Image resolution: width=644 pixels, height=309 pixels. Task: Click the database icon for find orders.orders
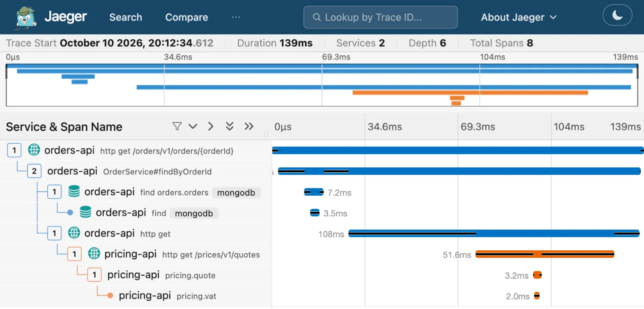click(x=74, y=191)
